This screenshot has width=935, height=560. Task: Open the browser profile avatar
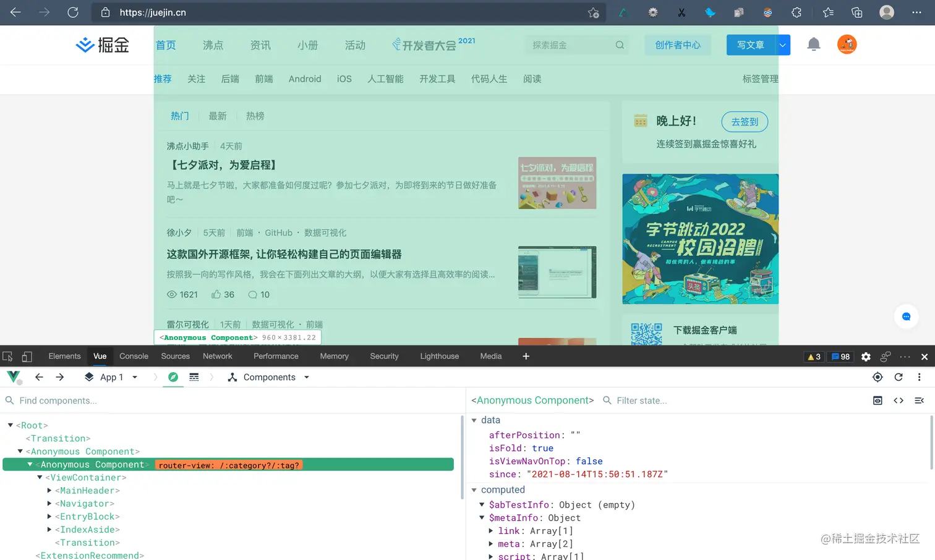[x=887, y=12]
